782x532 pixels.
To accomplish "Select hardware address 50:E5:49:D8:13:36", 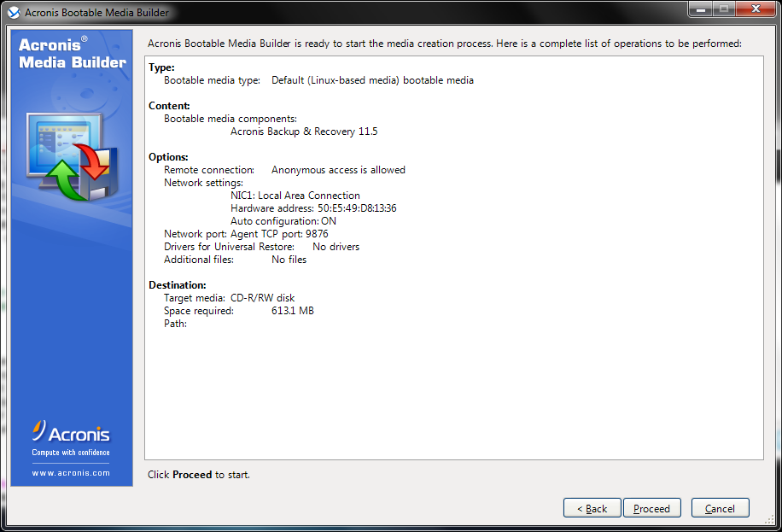I will (x=357, y=208).
